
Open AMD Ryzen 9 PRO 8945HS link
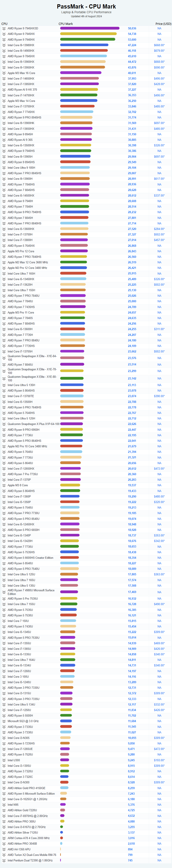pos(25,118)
